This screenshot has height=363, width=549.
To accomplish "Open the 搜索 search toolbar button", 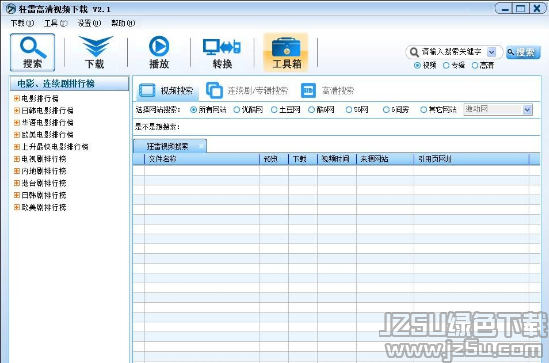I will click(32, 53).
